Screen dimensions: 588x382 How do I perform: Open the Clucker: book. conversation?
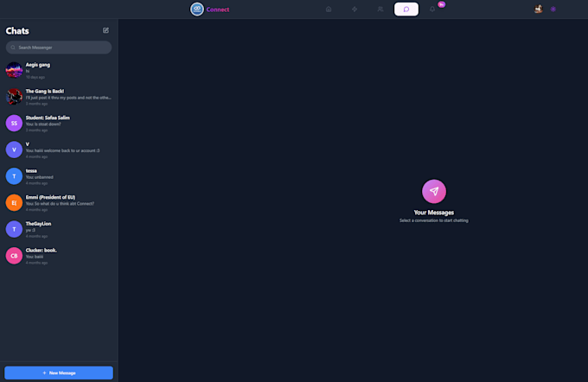(59, 256)
